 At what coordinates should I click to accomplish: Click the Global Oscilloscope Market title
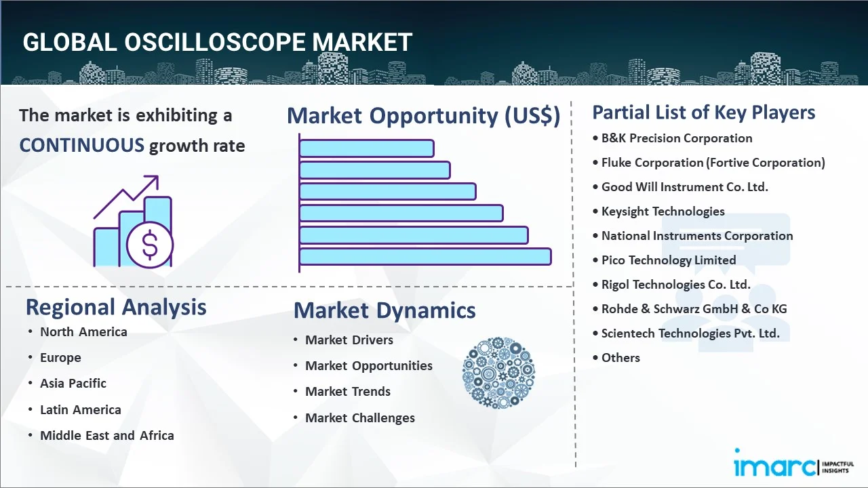tap(217, 42)
